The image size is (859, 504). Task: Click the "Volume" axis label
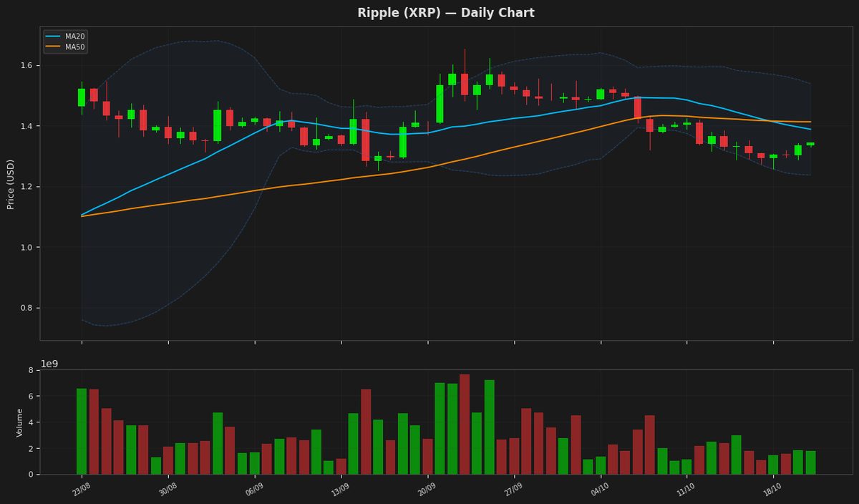point(20,422)
